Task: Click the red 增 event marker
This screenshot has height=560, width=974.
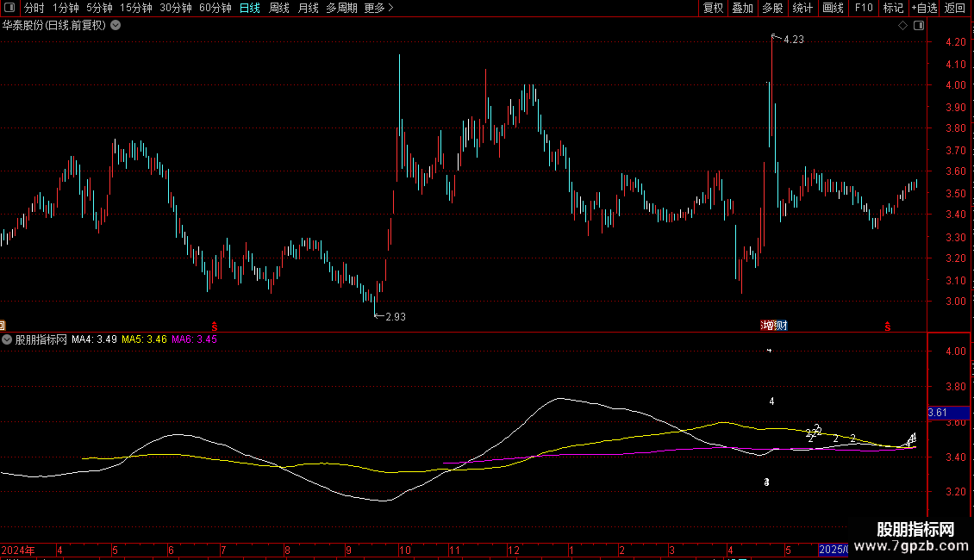Action: 768,326
